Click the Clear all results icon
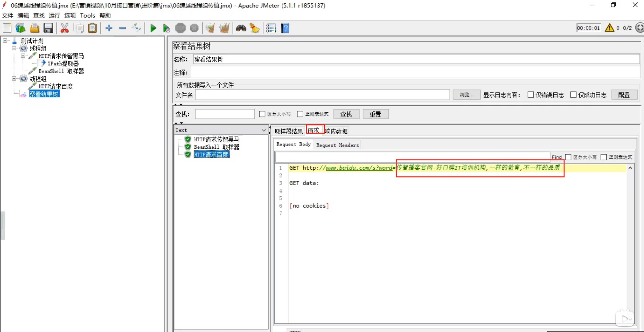The image size is (644, 332). click(224, 28)
